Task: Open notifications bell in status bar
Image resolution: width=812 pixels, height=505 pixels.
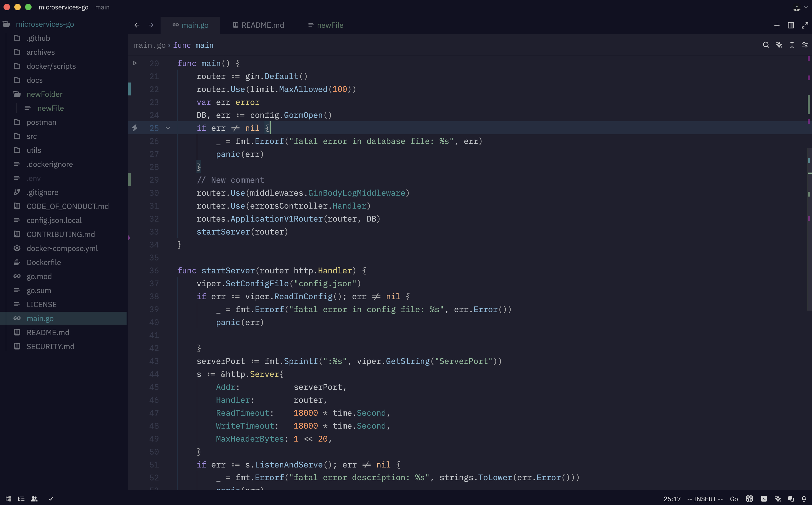Action: (804, 499)
